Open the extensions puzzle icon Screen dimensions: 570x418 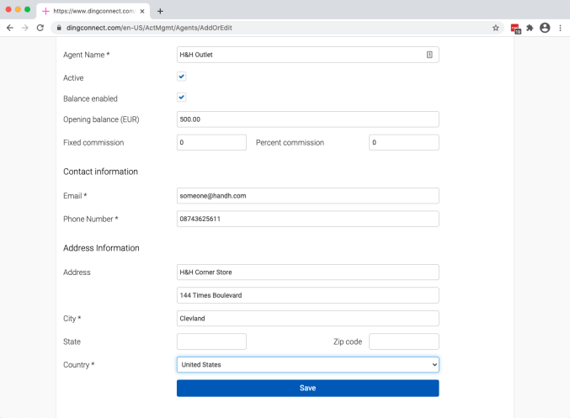tap(530, 28)
